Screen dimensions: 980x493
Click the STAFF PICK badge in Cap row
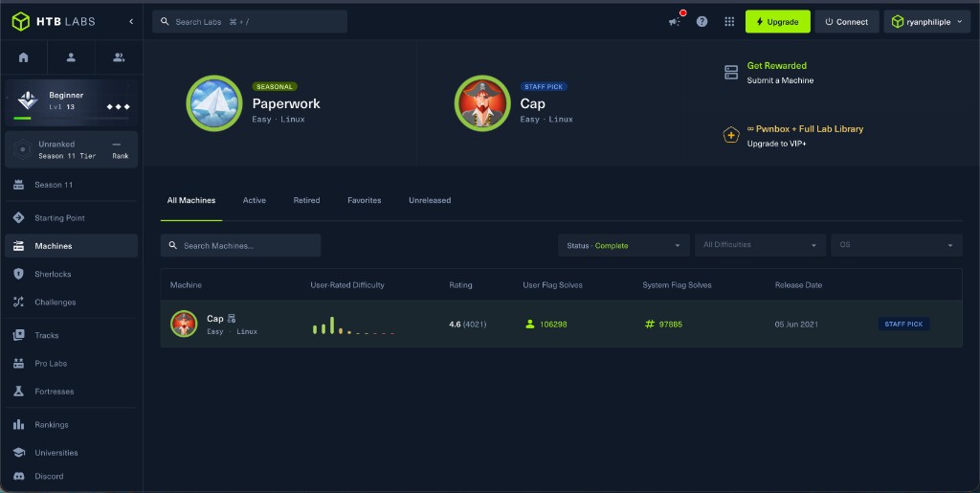[903, 325]
